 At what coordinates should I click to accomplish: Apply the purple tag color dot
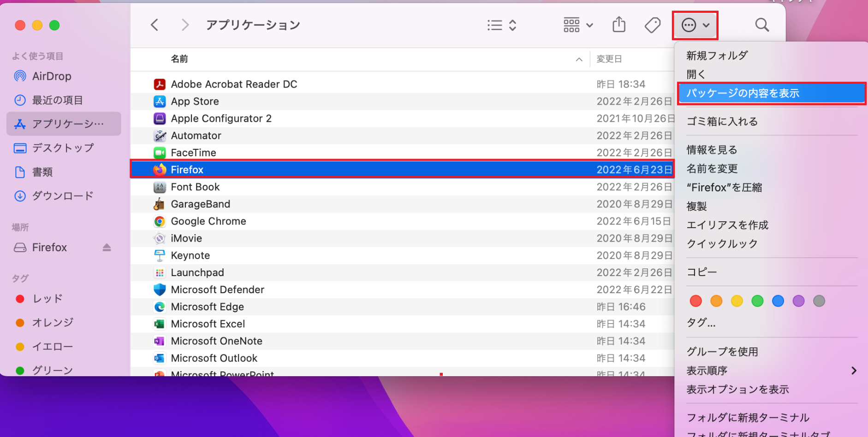pos(798,301)
